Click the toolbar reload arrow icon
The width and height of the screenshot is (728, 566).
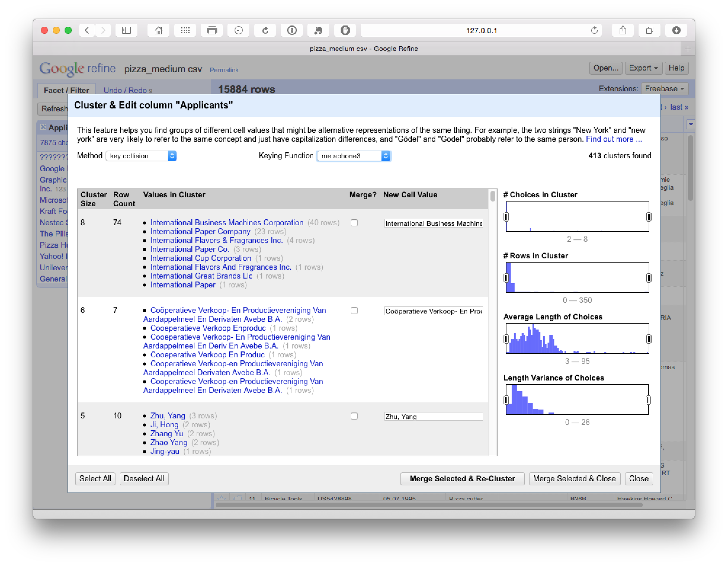pos(265,30)
